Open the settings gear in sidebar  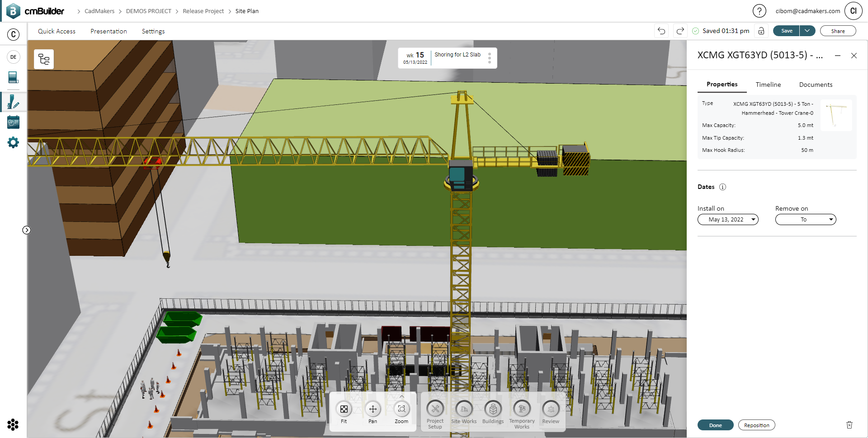click(x=14, y=142)
